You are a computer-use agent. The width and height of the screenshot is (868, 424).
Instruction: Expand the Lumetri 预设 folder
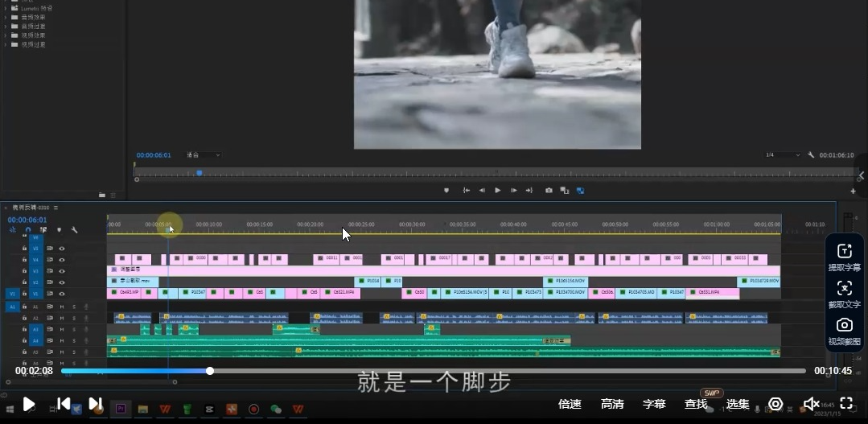tap(6, 8)
